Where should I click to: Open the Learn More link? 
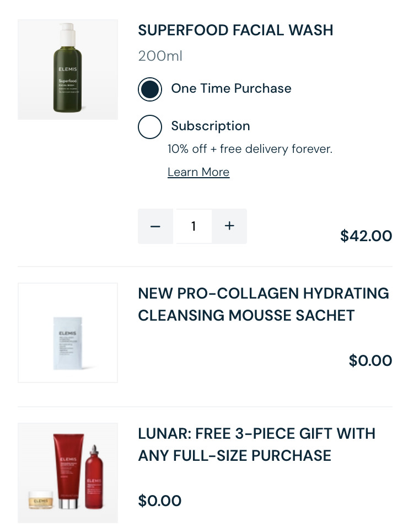tap(198, 172)
